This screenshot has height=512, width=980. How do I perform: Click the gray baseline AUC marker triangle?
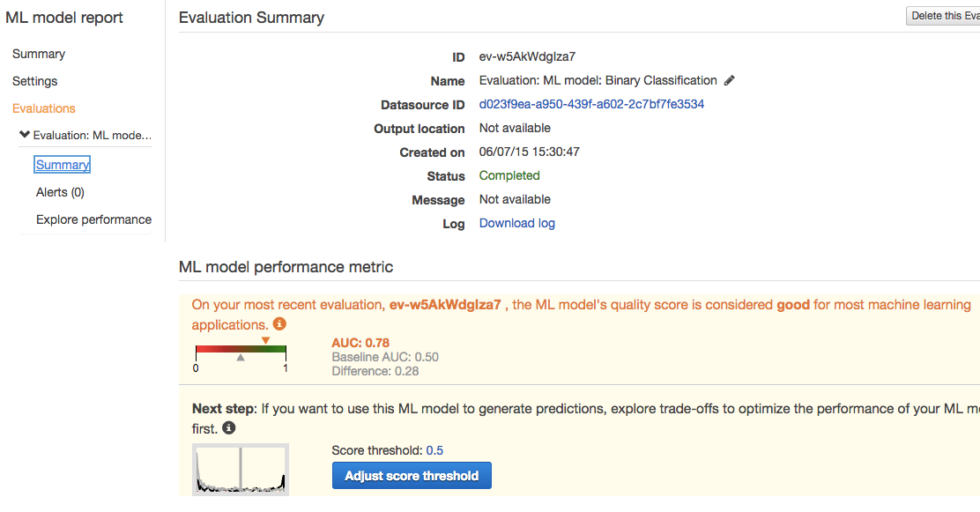tap(241, 358)
